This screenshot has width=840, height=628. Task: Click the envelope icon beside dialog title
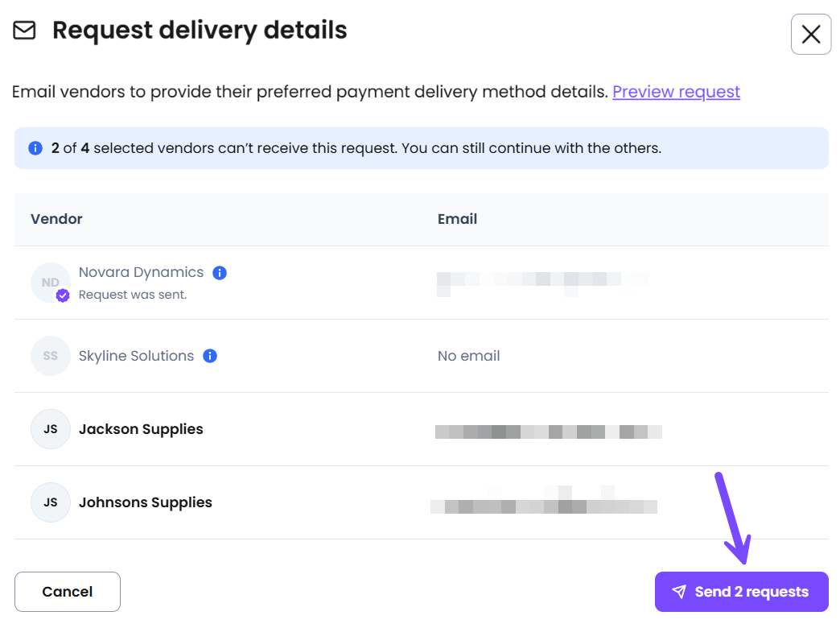(24, 31)
